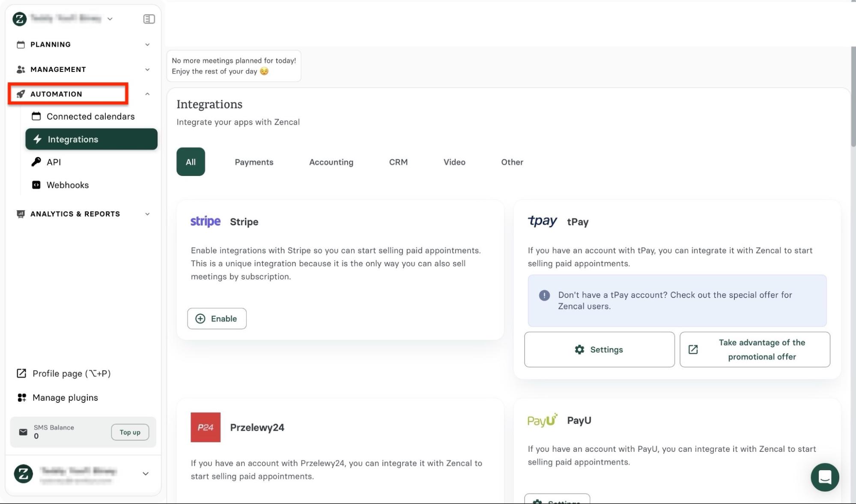Take advantage of the tPay promotional offer
The image size is (856, 504).
[755, 349]
